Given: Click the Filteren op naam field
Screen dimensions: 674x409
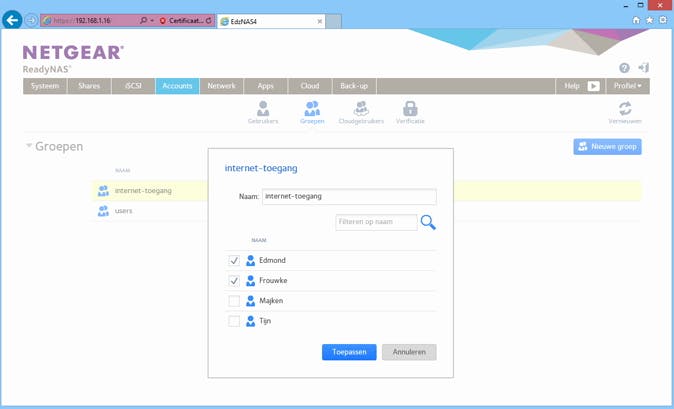Looking at the screenshot, I should coord(376,222).
